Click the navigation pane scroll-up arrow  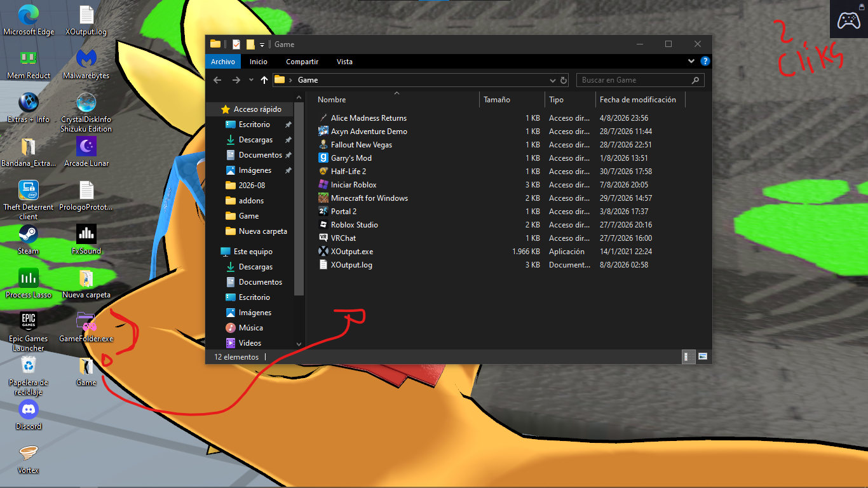[x=299, y=97]
